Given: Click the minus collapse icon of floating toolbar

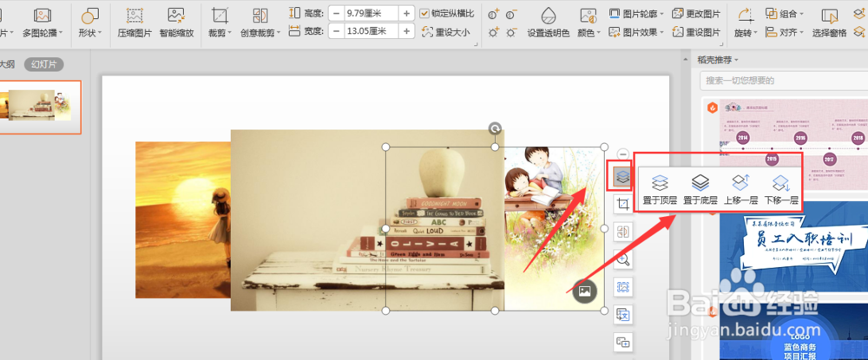Looking at the screenshot, I should pyautogui.click(x=622, y=154).
